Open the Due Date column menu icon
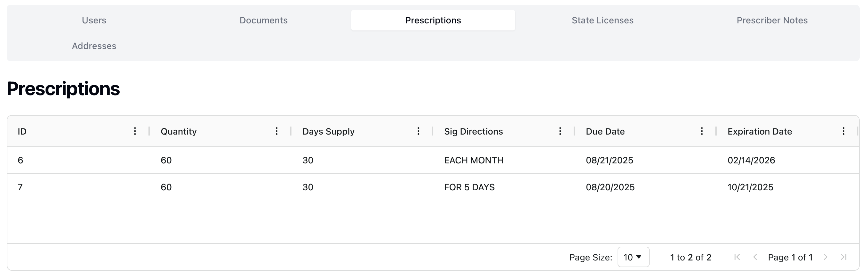This screenshot has width=868, height=280. 702,131
